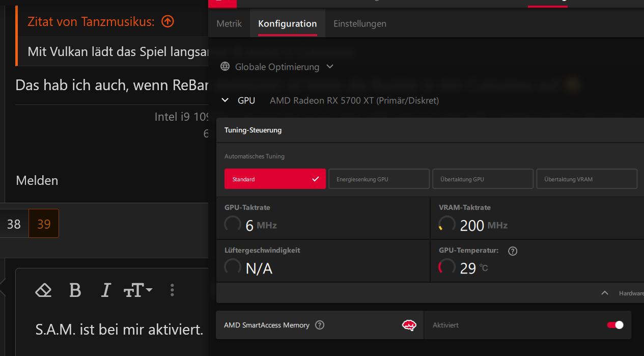Viewport: 644px width, 356px height.
Task: Collapse the GPU section chevron
Action: pos(225,100)
